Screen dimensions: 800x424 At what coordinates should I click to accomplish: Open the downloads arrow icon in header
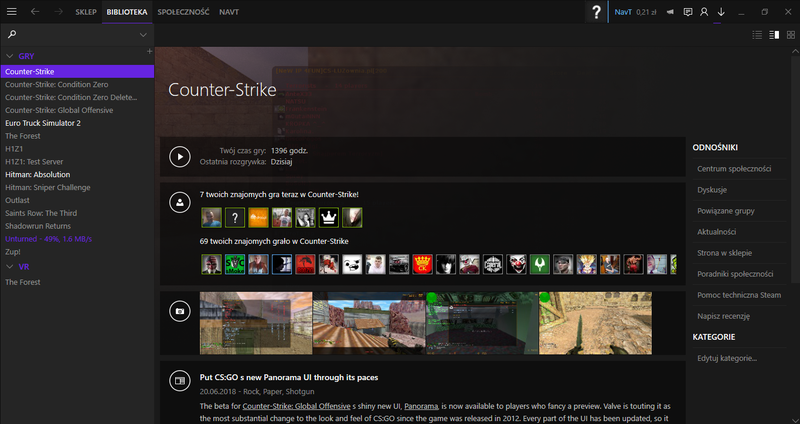[x=721, y=12]
